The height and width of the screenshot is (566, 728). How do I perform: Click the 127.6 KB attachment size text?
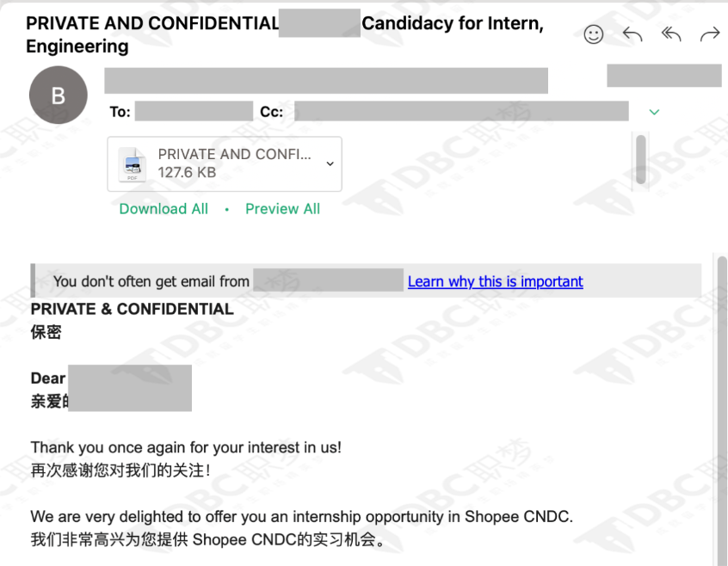coord(187,173)
